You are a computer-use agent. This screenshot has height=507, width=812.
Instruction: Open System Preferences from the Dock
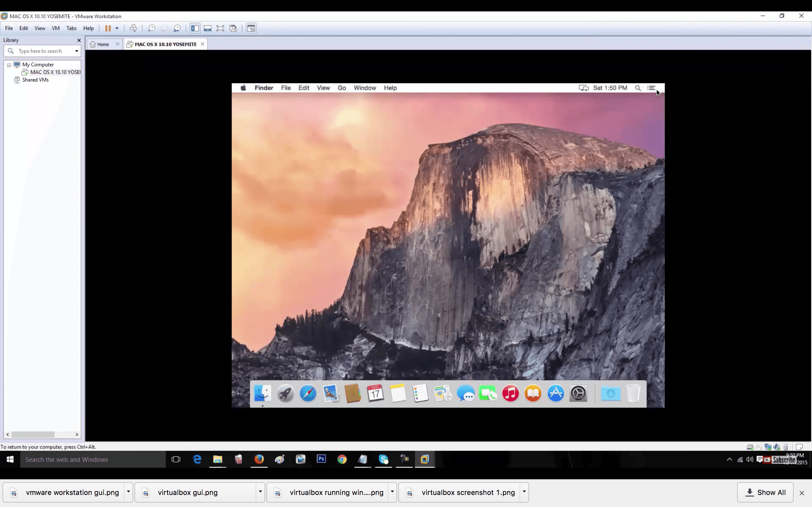[x=578, y=393]
